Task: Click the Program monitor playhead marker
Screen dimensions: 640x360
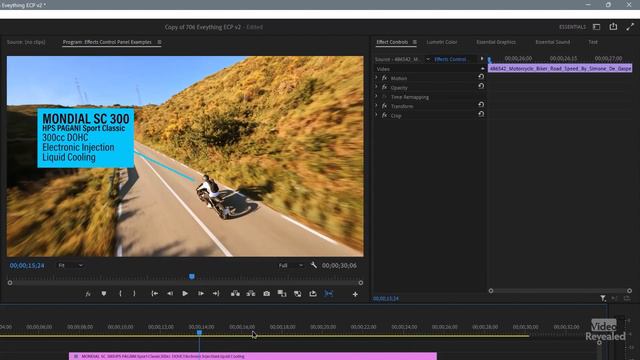Action: 192,277
